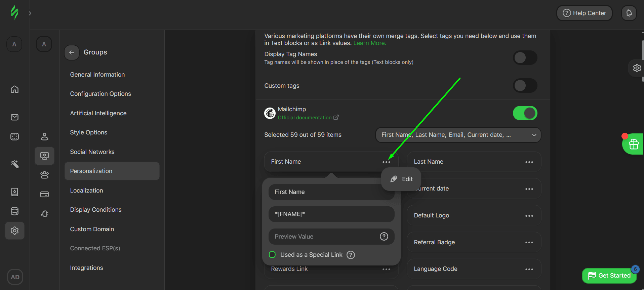This screenshot has width=644, height=290.
Task: Open Localization settings
Action: coord(86,191)
